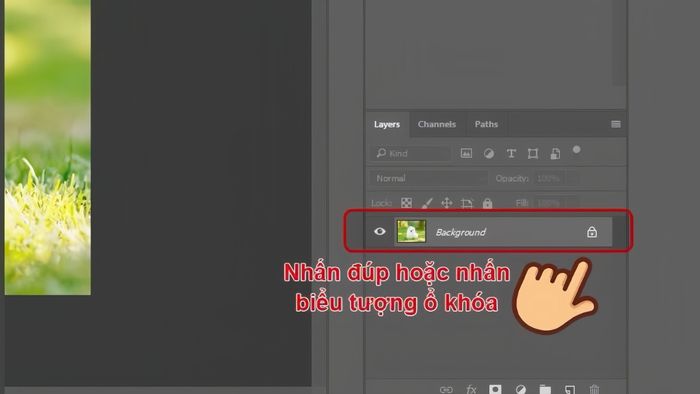Viewport: 700px width, 394px height.
Task: Filter layers by pixel layers icon
Action: pos(466,153)
